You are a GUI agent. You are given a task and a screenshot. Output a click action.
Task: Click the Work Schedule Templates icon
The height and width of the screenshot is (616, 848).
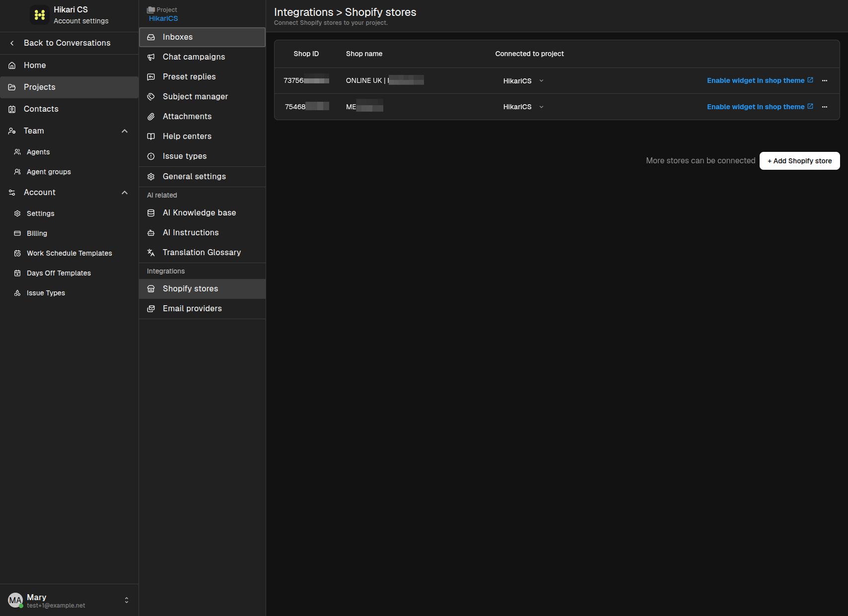tap(17, 253)
